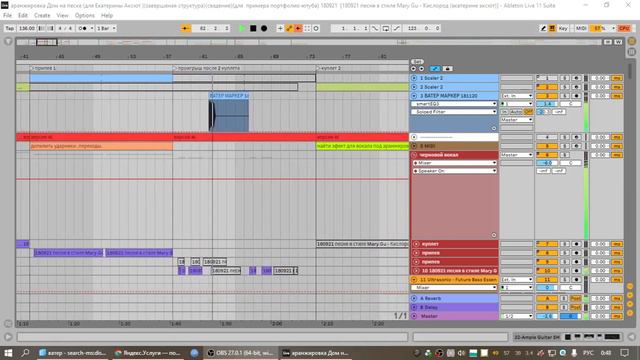Open the Speaker On automation parameter dropdown
Image resolution: width=640 pixels, height=360 pixels.
coord(454,171)
